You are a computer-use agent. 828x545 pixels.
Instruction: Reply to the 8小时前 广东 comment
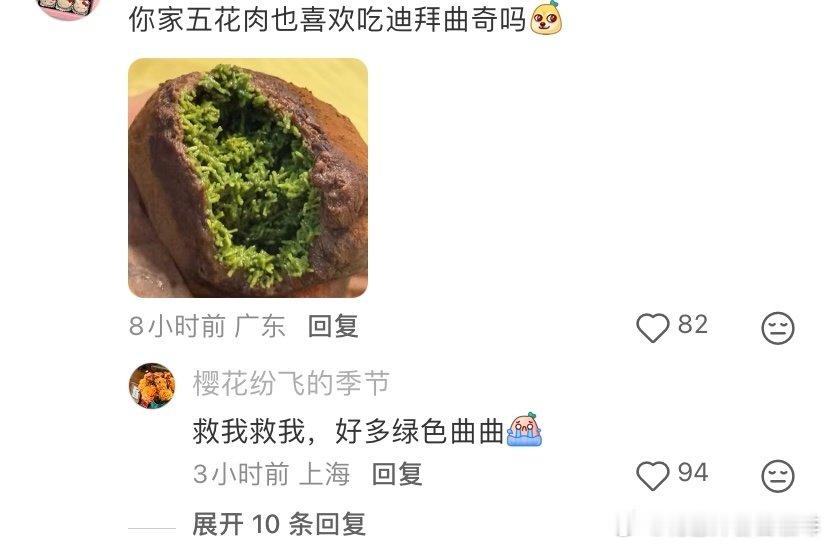(x=333, y=326)
